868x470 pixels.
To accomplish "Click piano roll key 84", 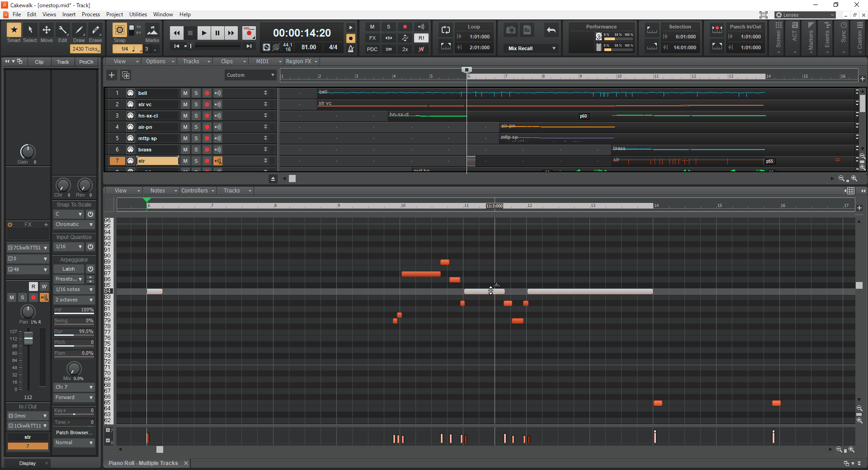I will [x=108, y=291].
